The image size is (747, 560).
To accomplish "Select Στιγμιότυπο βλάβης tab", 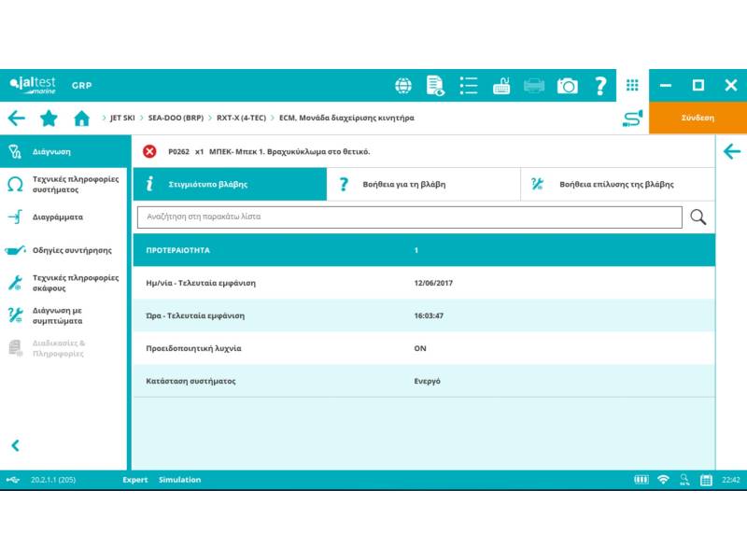I will [229, 185].
